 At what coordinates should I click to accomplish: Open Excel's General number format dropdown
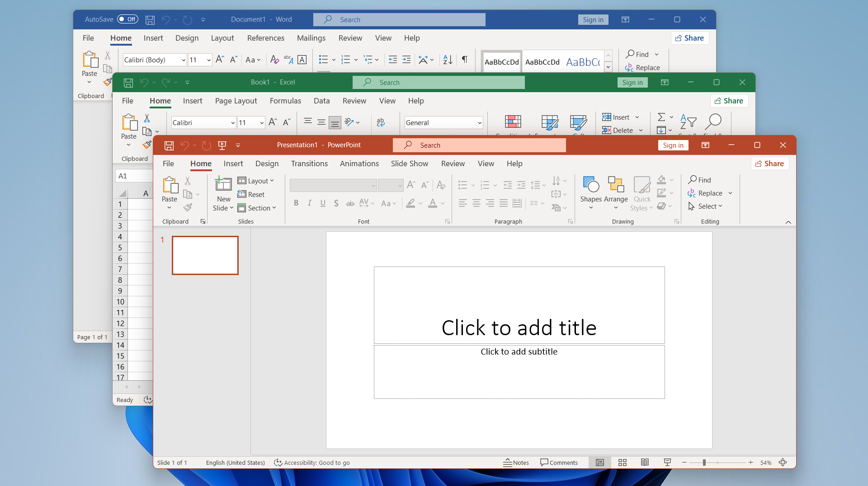(479, 123)
